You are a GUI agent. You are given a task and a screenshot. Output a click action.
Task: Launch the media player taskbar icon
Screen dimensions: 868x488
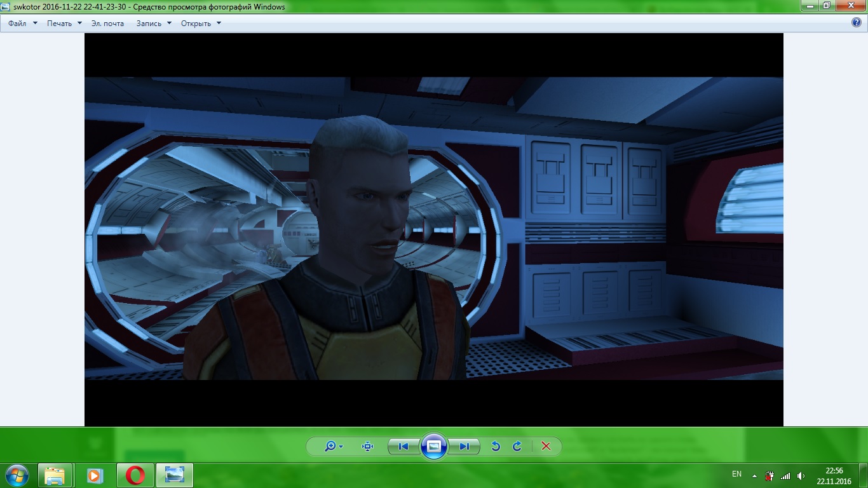tap(94, 475)
